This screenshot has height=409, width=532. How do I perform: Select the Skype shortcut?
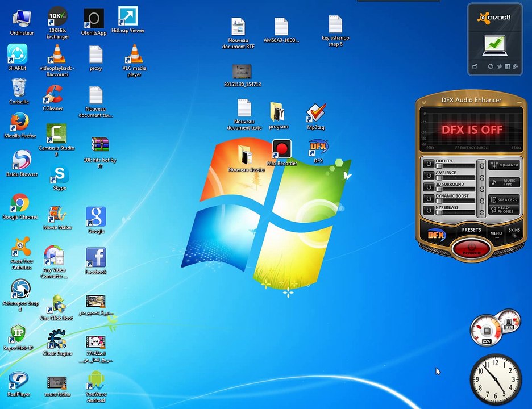tap(59, 178)
